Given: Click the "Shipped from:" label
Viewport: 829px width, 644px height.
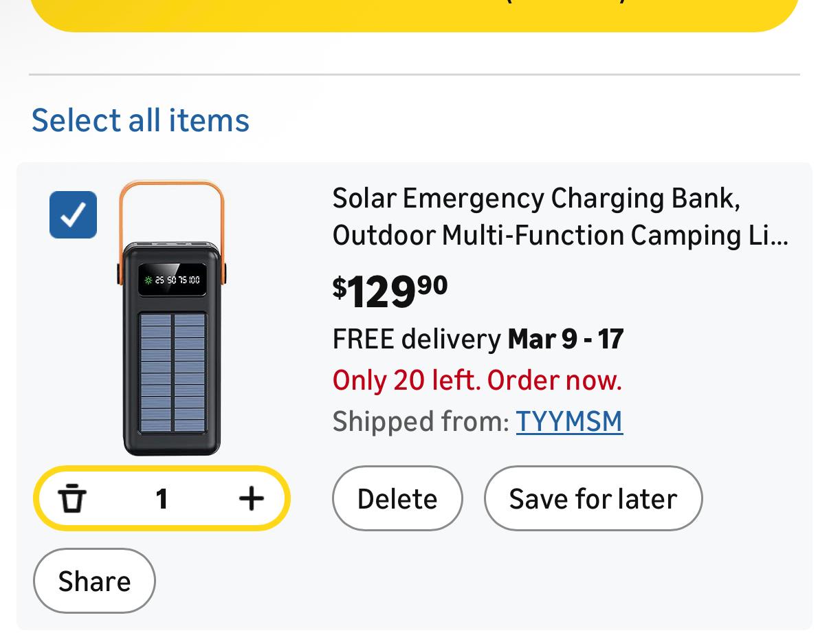Looking at the screenshot, I should 420,421.
